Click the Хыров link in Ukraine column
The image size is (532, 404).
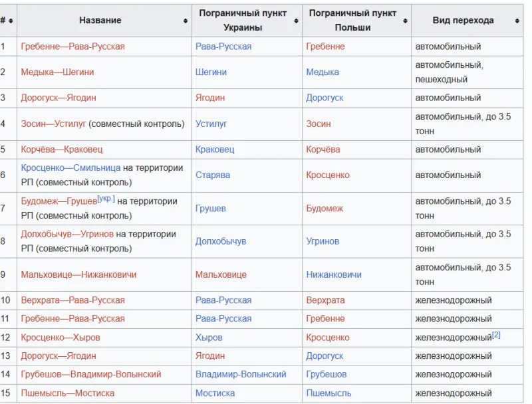pos(209,338)
